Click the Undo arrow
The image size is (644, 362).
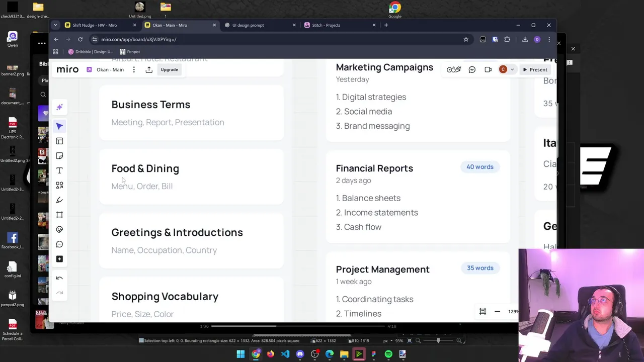click(59, 278)
